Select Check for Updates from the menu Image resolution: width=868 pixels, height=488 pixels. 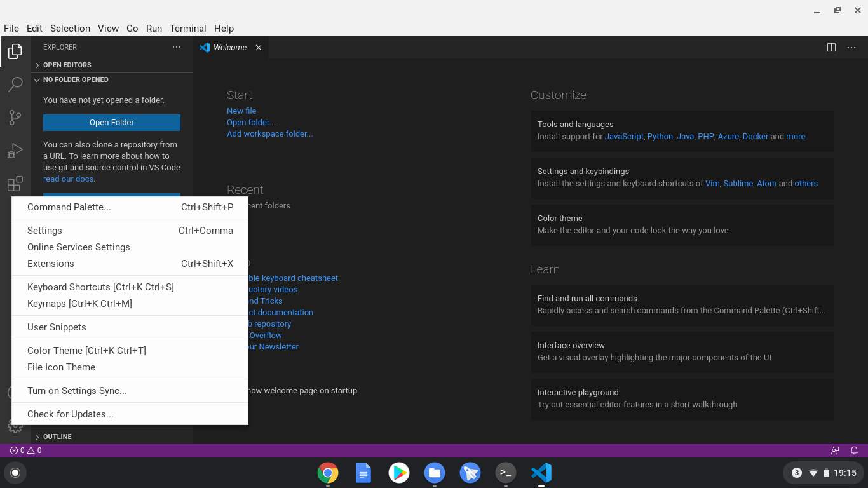(x=70, y=414)
